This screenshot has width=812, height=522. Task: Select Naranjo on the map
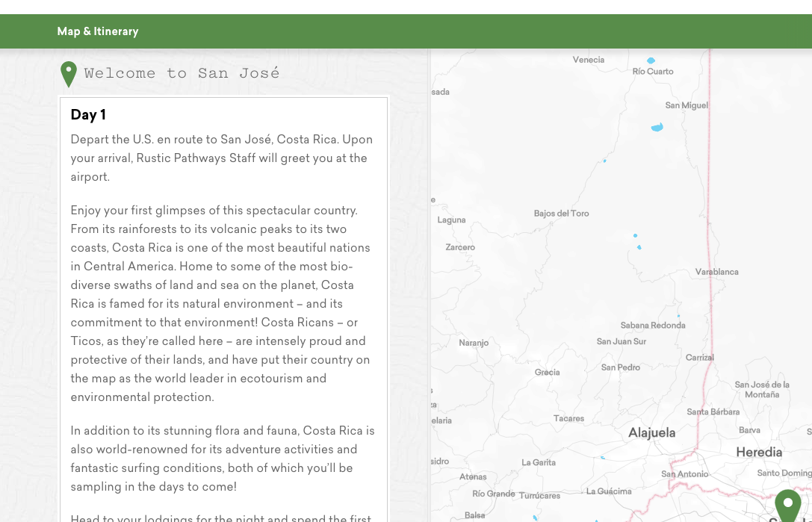[x=474, y=343]
